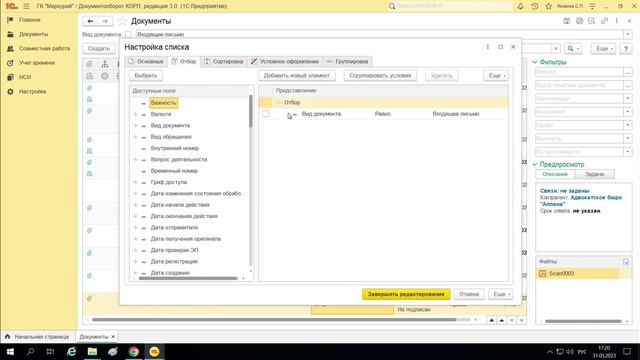Click Сгруппировать условия button
The image size is (640, 360).
click(380, 76)
